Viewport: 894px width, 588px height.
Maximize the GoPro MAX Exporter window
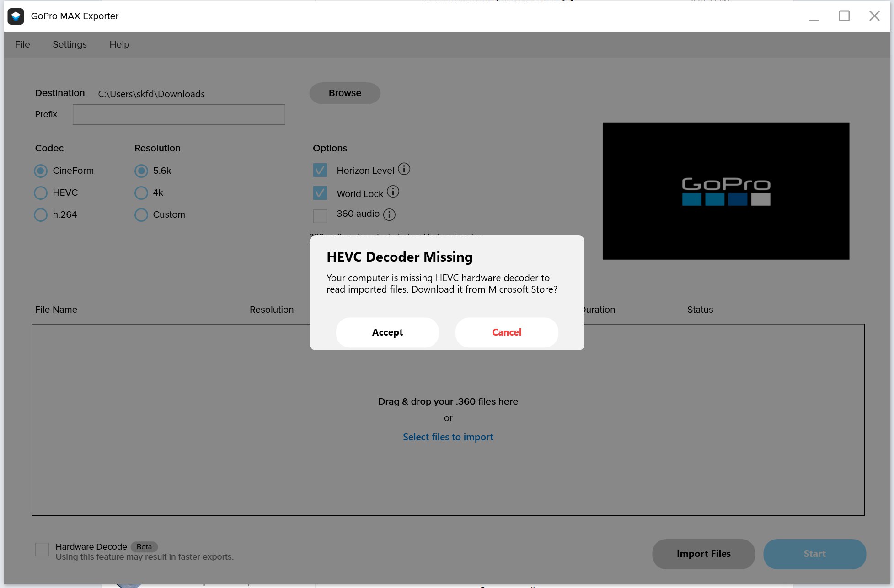pos(844,16)
